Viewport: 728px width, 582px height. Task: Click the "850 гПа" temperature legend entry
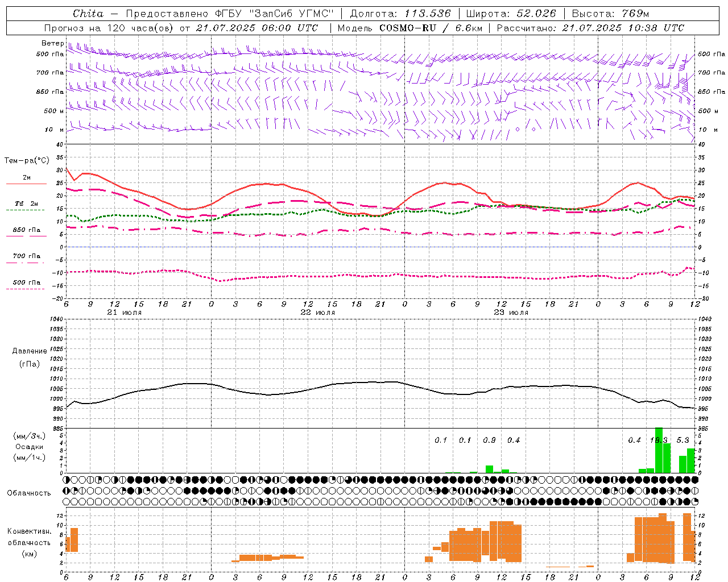(x=26, y=230)
